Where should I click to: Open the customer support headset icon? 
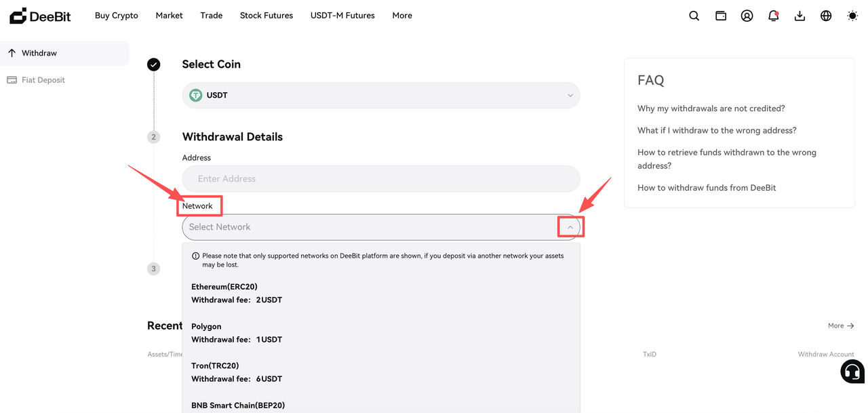tap(852, 371)
